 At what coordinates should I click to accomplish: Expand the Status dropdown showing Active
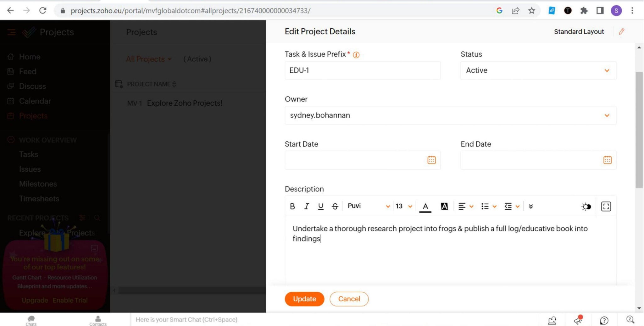(x=607, y=70)
